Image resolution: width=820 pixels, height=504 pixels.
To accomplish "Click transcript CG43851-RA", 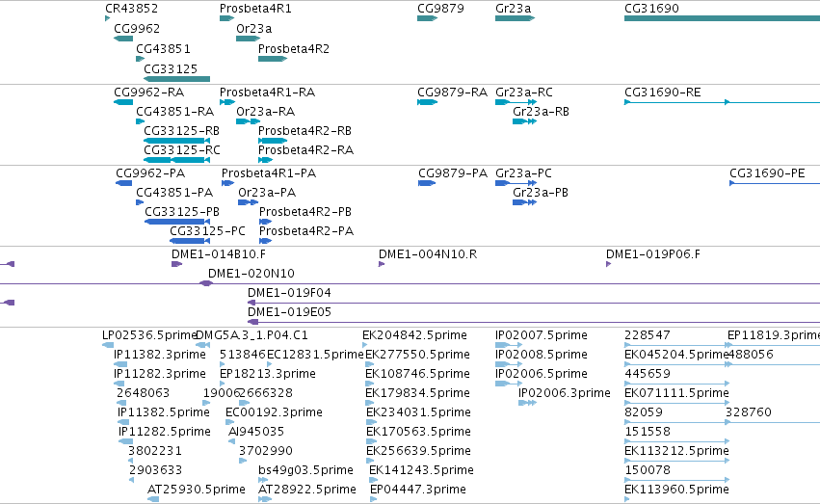I will click(x=174, y=112).
